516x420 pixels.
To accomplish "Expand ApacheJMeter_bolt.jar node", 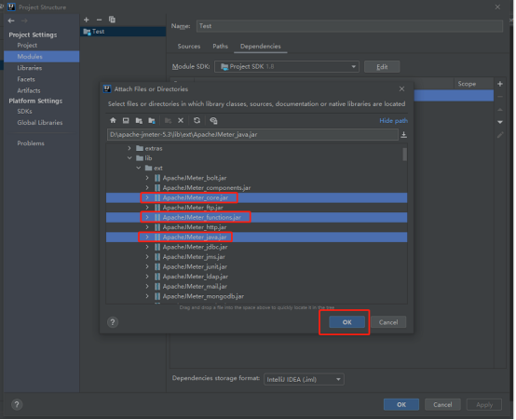I will [147, 178].
